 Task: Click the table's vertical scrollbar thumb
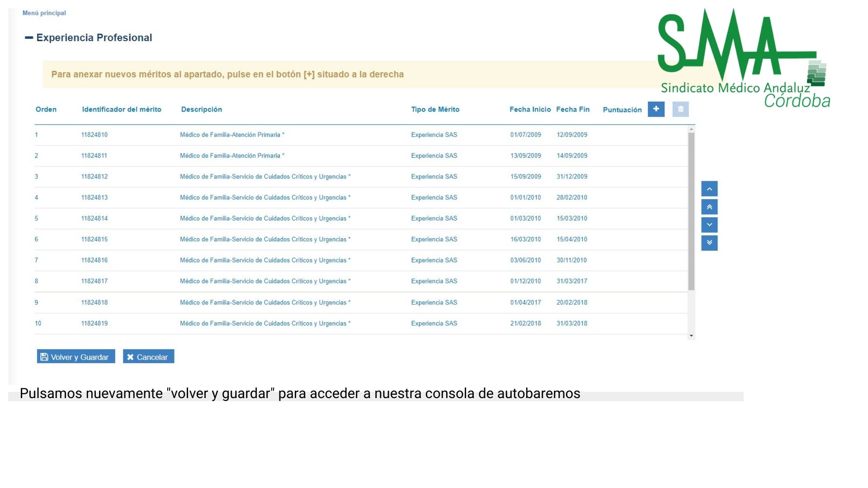tap(691, 210)
